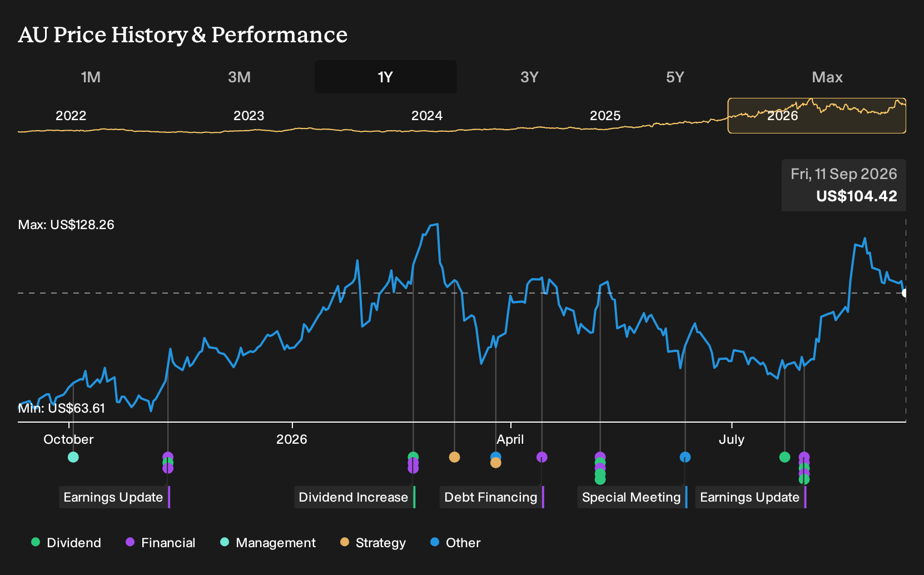Image resolution: width=924 pixels, height=575 pixels.
Task: Toggle the Management legend filter
Action: 268,543
